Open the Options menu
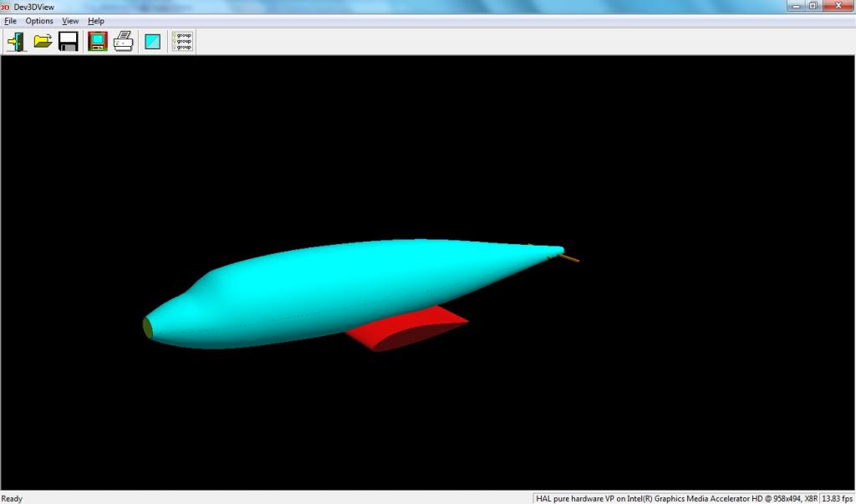Screen dimensions: 856x504 tap(39, 21)
